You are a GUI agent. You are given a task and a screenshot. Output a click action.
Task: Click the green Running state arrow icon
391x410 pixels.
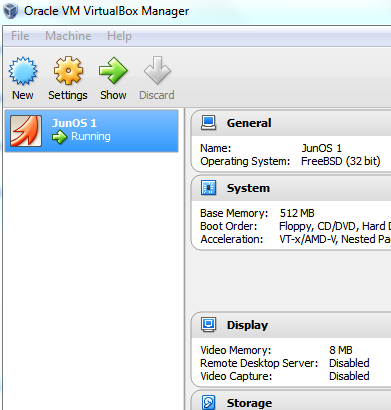click(x=59, y=137)
